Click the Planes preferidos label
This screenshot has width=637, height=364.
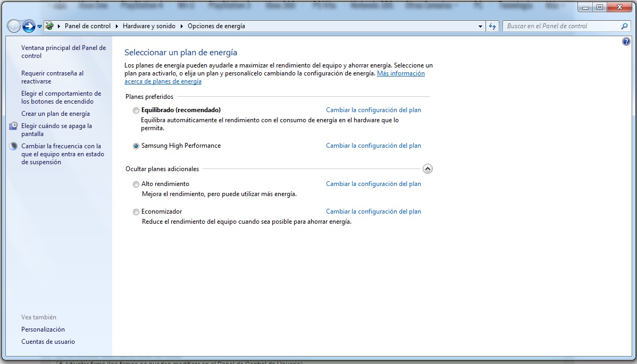pos(149,97)
